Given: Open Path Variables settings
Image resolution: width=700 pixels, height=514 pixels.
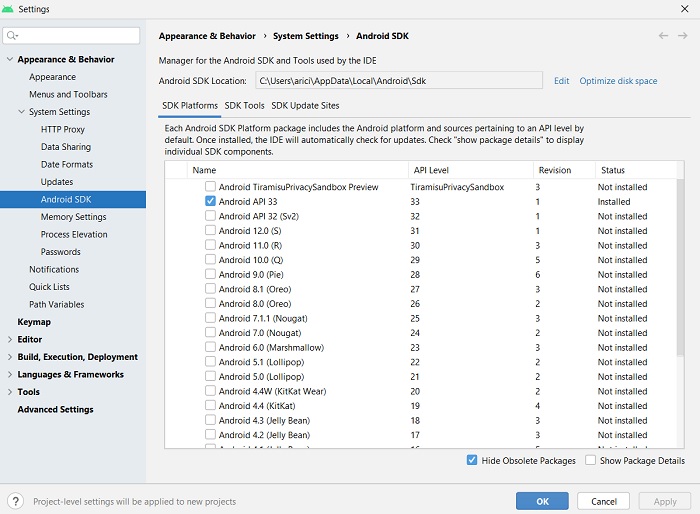Looking at the screenshot, I should (57, 304).
